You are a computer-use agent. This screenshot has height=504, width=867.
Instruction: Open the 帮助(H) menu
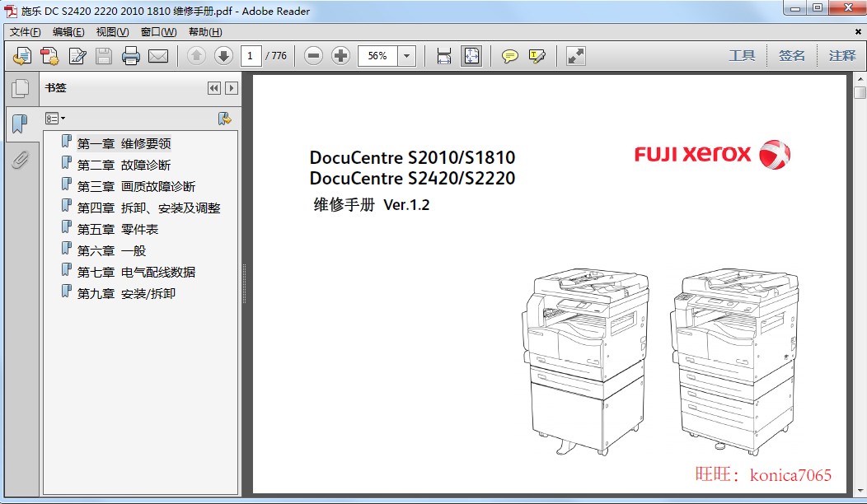click(x=205, y=32)
